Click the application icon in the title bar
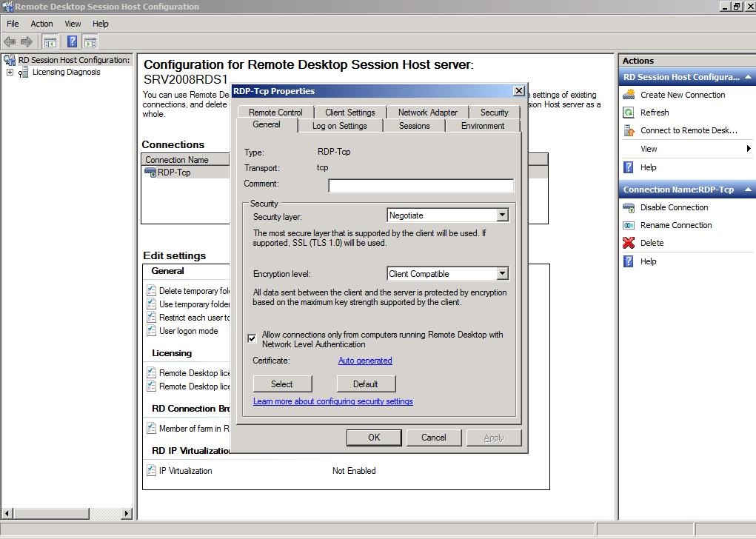The width and height of the screenshot is (756, 539). pyautogui.click(x=7, y=7)
